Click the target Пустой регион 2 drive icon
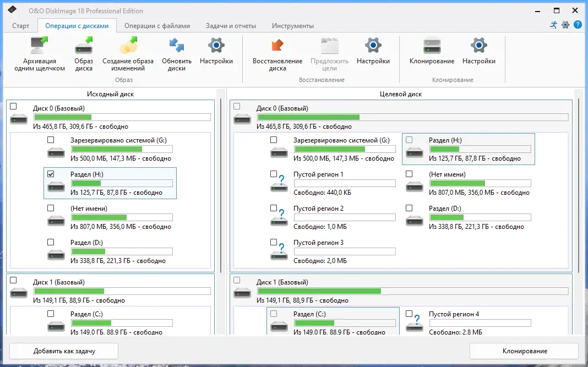 point(279,218)
